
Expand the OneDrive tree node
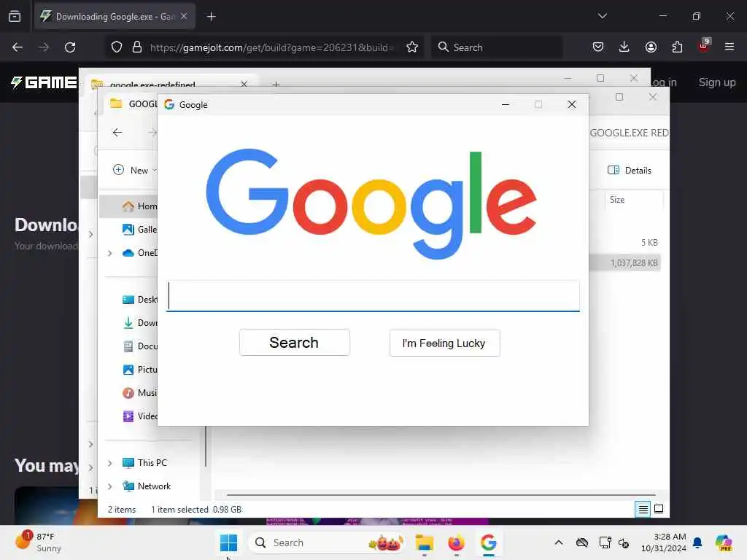pyautogui.click(x=110, y=253)
